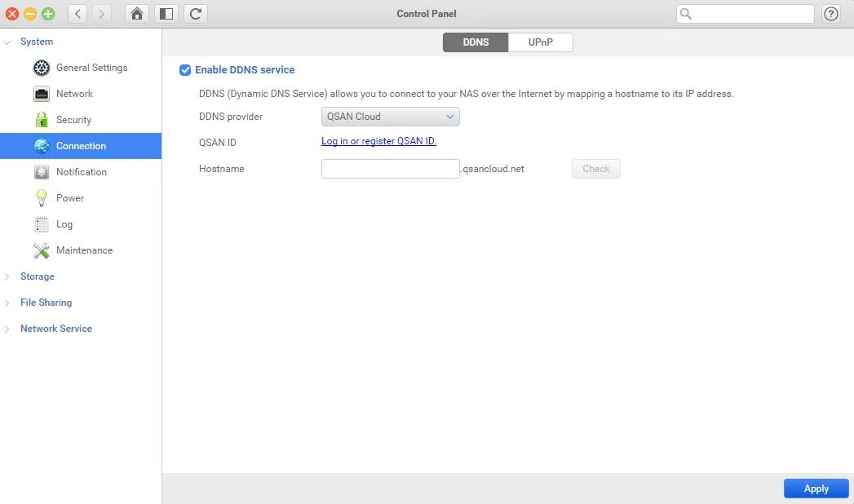The height and width of the screenshot is (504, 854).
Task: Click the .qsancloud.net domain suffix text
Action: click(x=493, y=169)
